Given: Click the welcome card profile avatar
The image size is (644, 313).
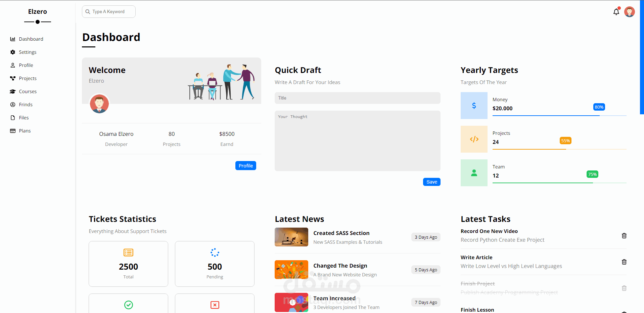Looking at the screenshot, I should click(99, 104).
